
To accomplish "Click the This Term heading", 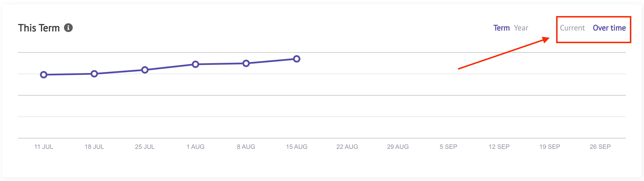I will tap(39, 28).
